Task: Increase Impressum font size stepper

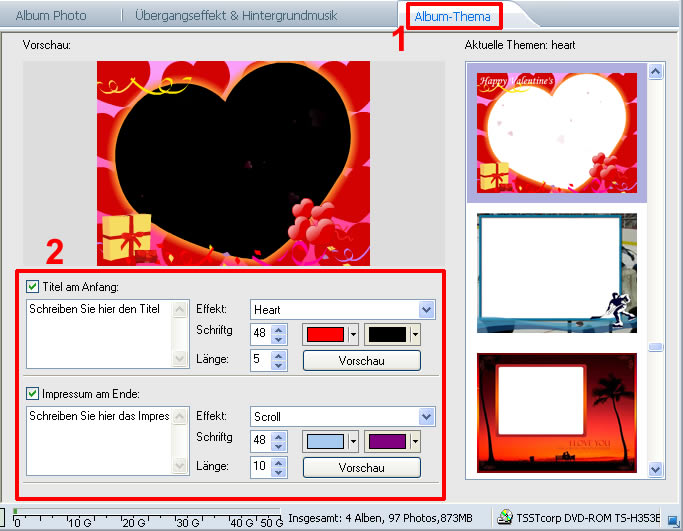Action: [x=279, y=436]
